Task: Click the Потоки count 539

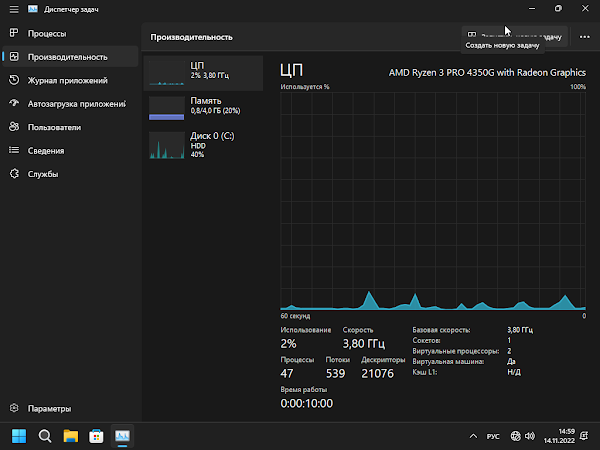Action: [335, 373]
